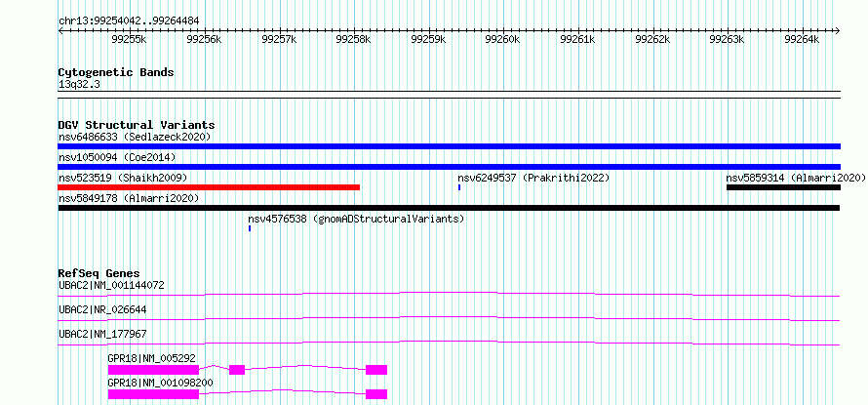Open the nsv5849178 (Almarri2020) label
This screenshot has height=405, width=868.
tap(129, 198)
